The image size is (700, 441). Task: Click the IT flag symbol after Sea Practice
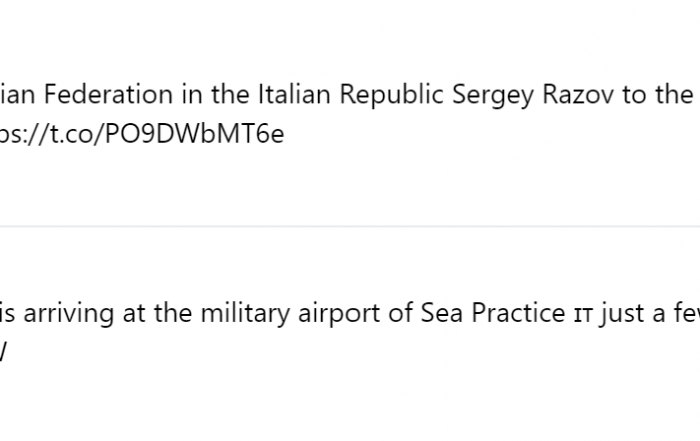click(x=583, y=316)
